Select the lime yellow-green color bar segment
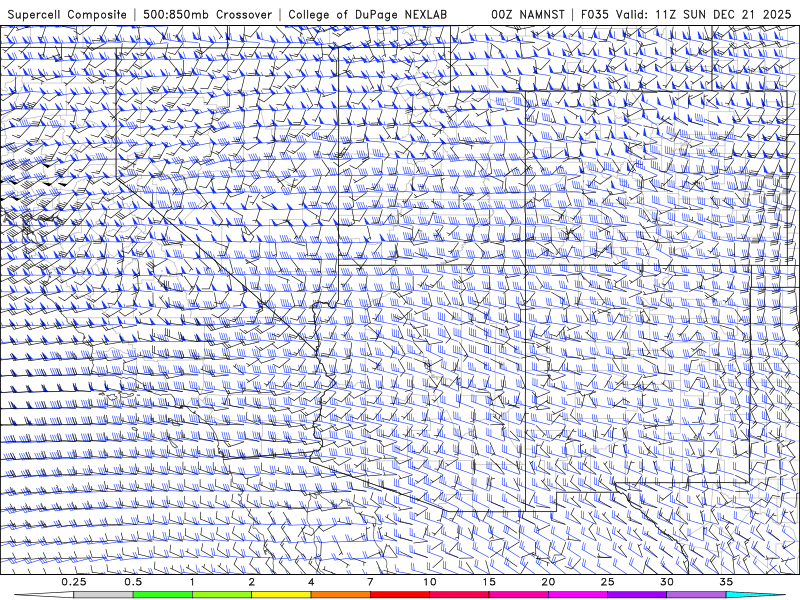Screen dimensions: 800x600 pyautogui.click(x=222, y=595)
